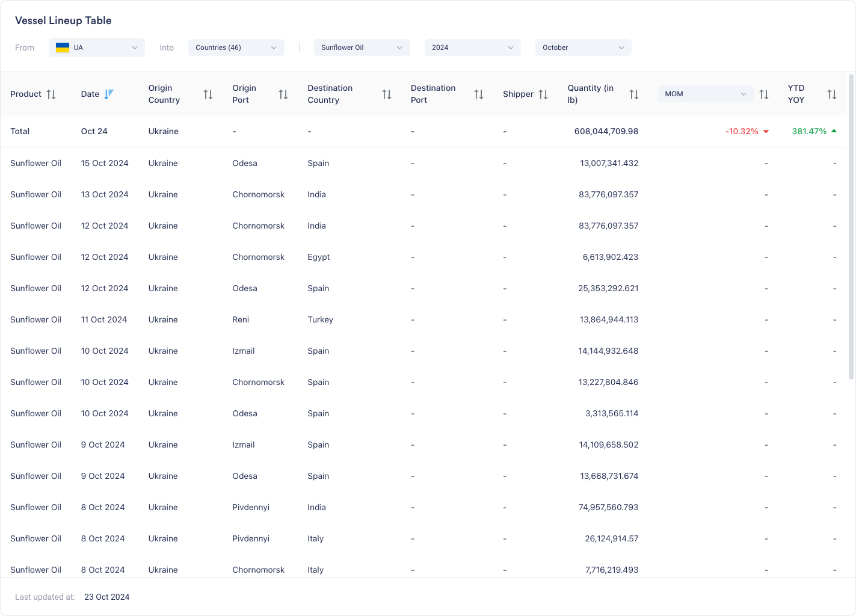
Task: Click date 11 Oct 2024
Action: [x=104, y=319]
